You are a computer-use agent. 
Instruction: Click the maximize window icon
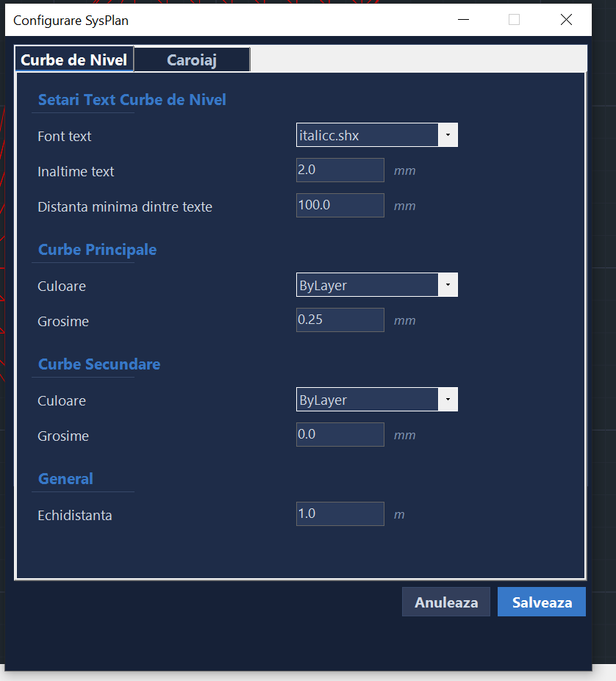click(514, 20)
